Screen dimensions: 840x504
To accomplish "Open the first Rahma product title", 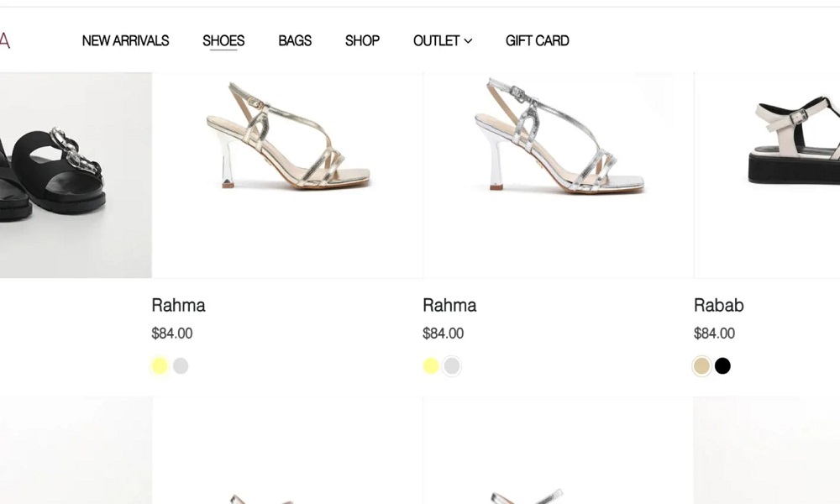I will pyautogui.click(x=178, y=305).
